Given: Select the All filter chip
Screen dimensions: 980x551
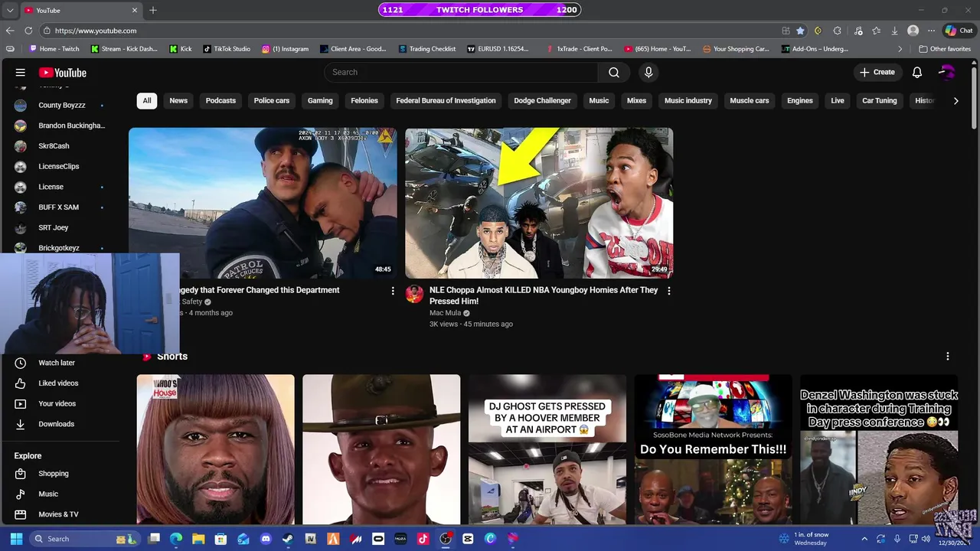Looking at the screenshot, I should [x=147, y=100].
